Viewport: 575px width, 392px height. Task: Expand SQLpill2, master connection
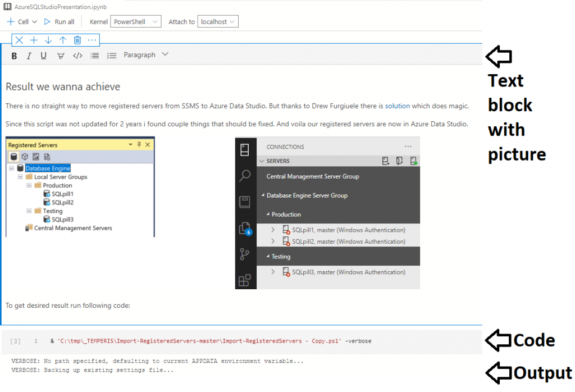273,241
